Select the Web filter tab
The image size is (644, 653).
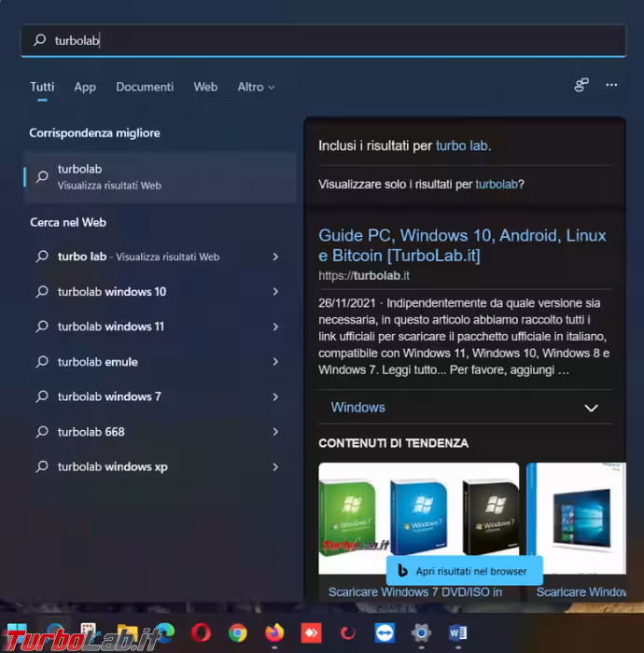tap(205, 87)
